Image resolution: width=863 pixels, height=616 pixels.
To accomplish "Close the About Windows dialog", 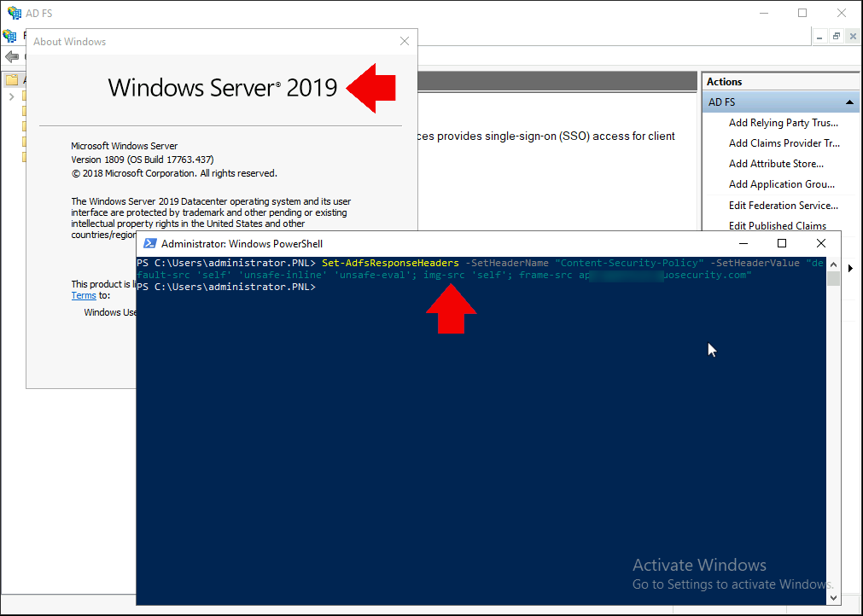I will click(x=405, y=41).
